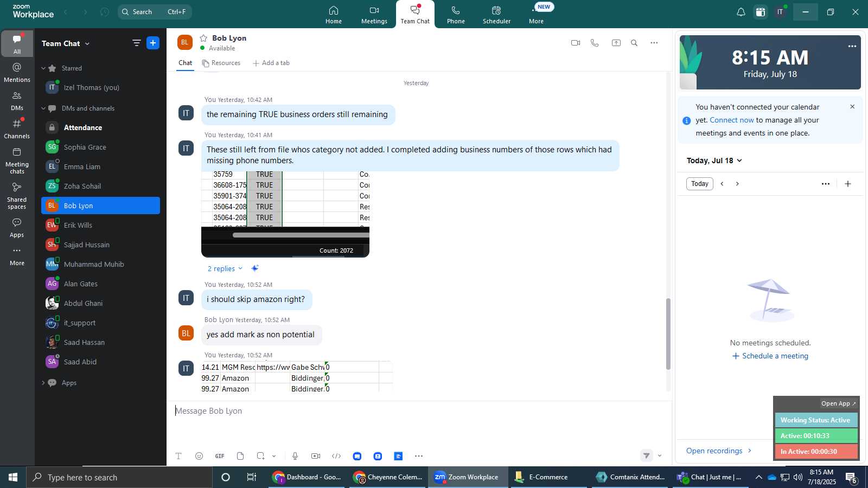Add a calendar event with plus
This screenshot has width=868, height=488.
pos(848,184)
